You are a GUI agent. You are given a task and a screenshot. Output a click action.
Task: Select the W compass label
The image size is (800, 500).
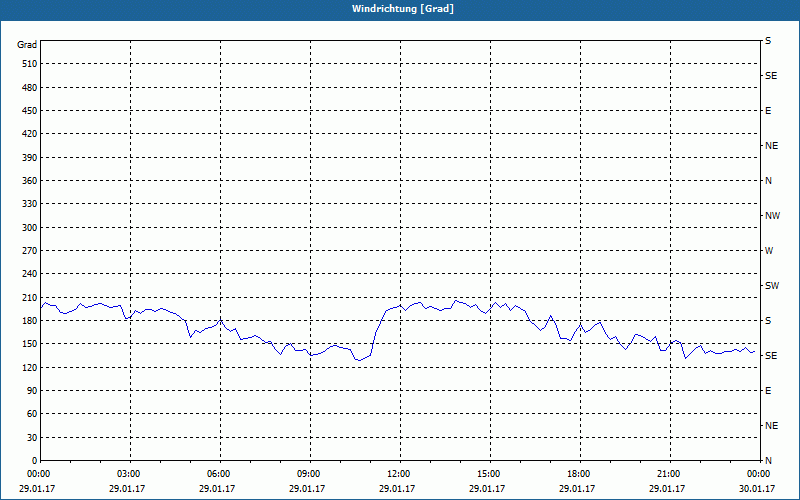click(x=769, y=251)
